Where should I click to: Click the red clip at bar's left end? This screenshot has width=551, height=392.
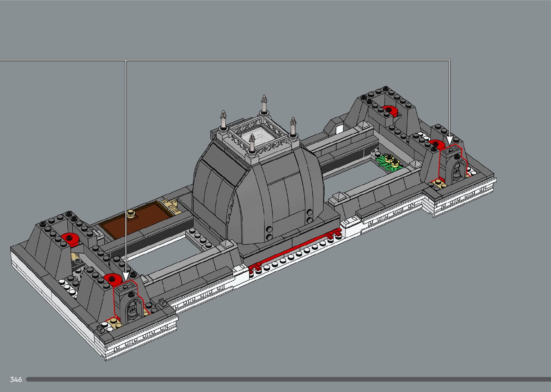coord(255,267)
